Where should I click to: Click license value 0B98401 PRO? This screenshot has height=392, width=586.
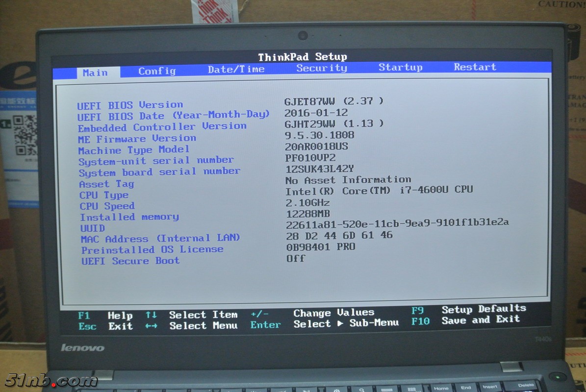321,247
